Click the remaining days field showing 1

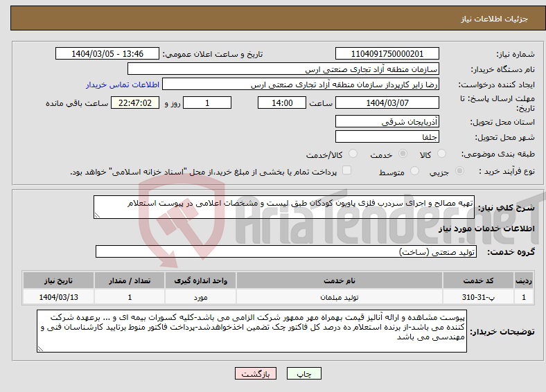[x=207, y=103]
